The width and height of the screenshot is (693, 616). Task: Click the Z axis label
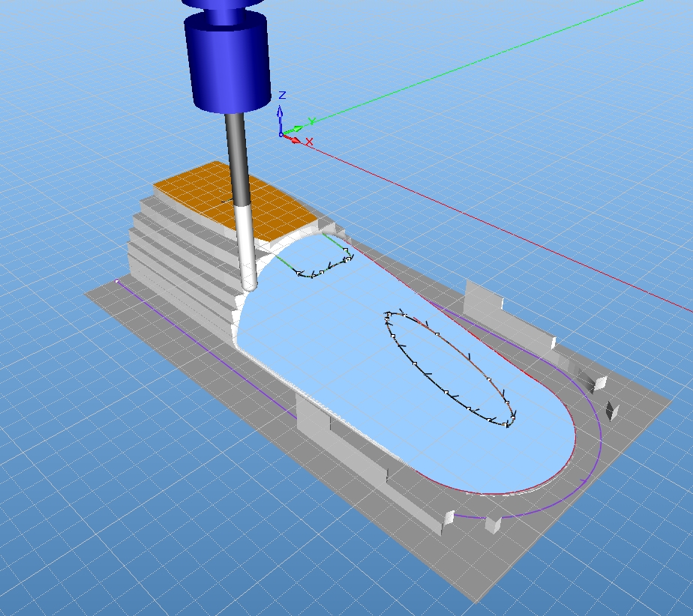tap(282, 96)
